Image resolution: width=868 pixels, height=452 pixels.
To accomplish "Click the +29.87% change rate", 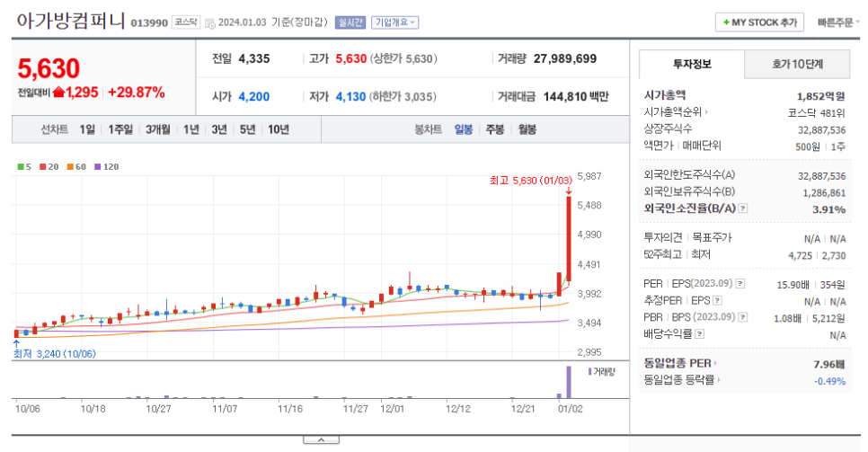I will (x=137, y=93).
